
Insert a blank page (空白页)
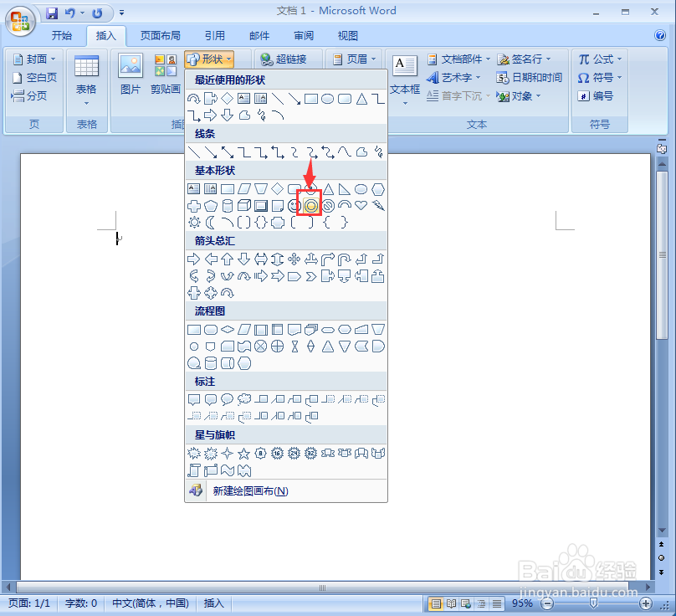pos(34,78)
